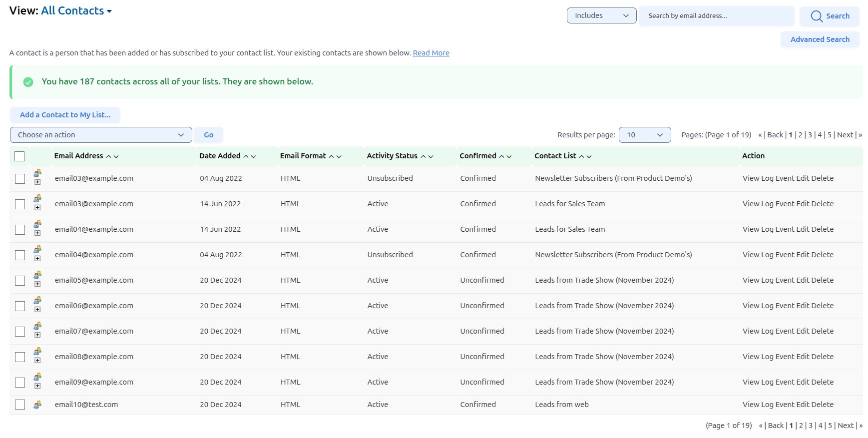Tick the checkbox for email08@example.com
The image size is (868, 438).
pyautogui.click(x=20, y=357)
